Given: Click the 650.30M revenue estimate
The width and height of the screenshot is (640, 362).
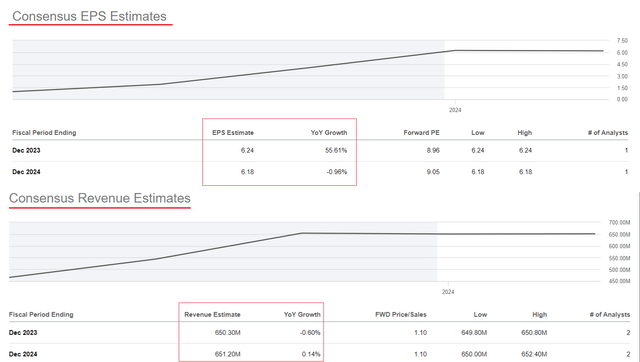Looking at the screenshot, I should pyautogui.click(x=227, y=333).
